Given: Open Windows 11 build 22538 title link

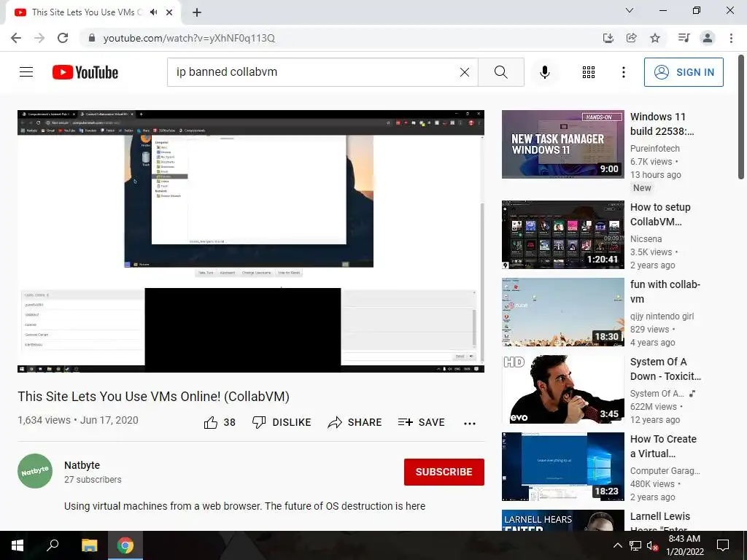Looking at the screenshot, I should [x=662, y=124].
